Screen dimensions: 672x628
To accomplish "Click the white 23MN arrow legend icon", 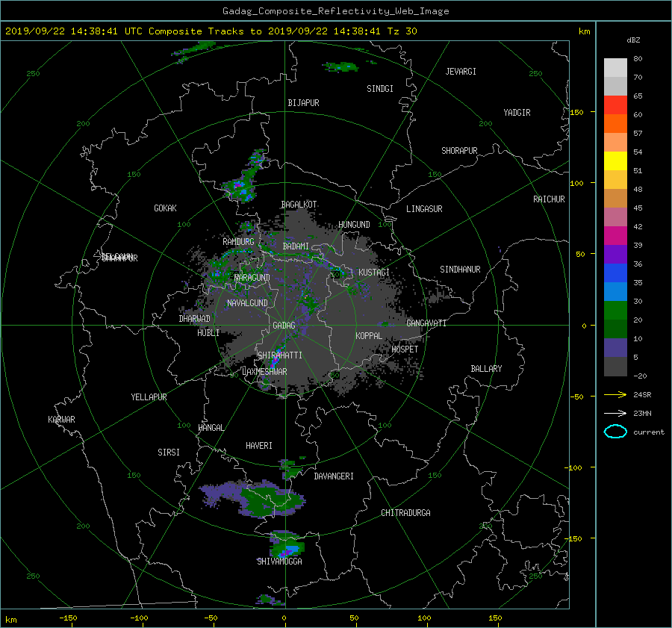I will (x=615, y=413).
